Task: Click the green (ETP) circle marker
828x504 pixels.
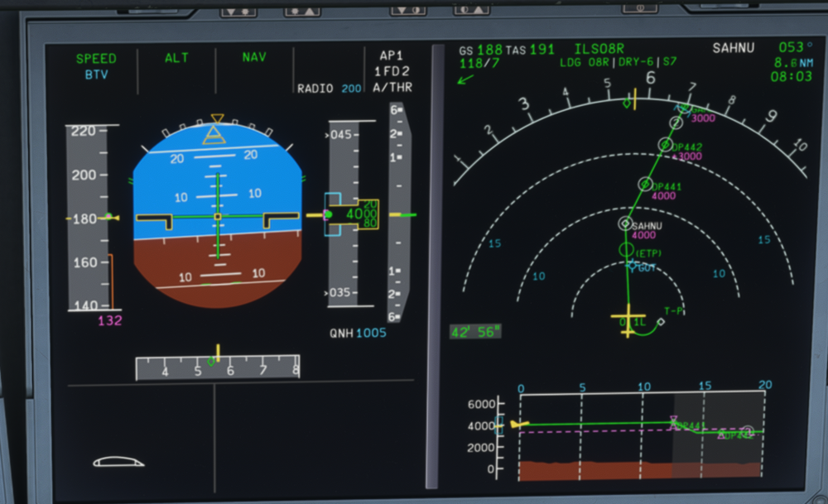Action: (626, 249)
